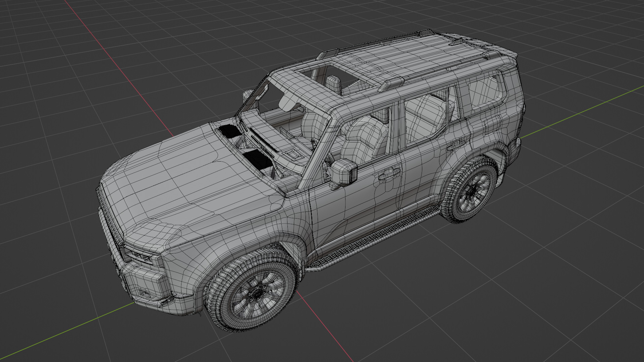Viewport: 644px width, 362px height.
Task: Select the SUV's front wheel
Action: 252,292
